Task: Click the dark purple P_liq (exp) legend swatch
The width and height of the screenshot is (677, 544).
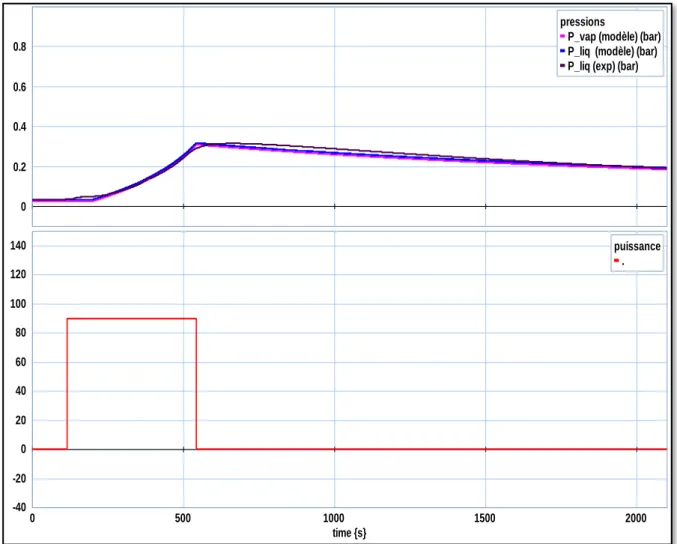Action: click(563, 66)
